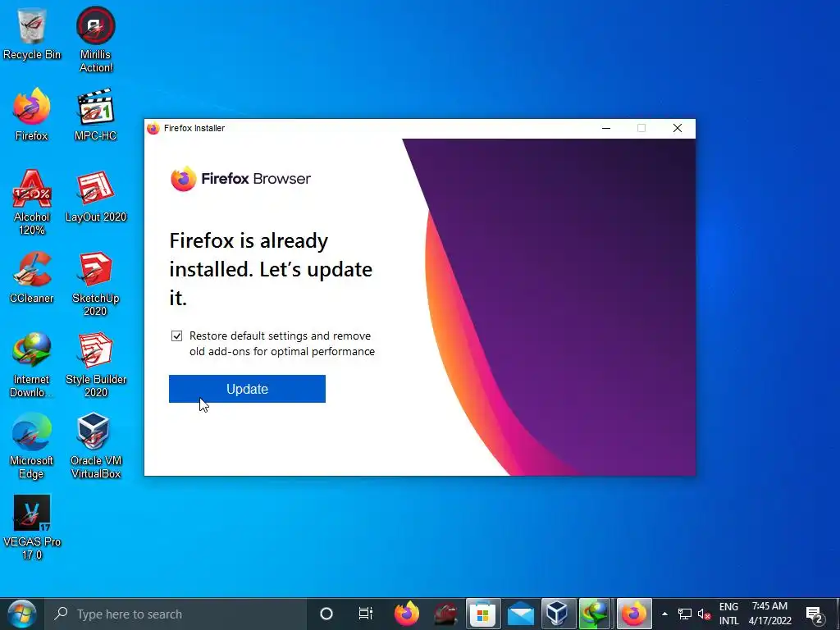Open Mirillis Action! desktop icon

pyautogui.click(x=95, y=38)
